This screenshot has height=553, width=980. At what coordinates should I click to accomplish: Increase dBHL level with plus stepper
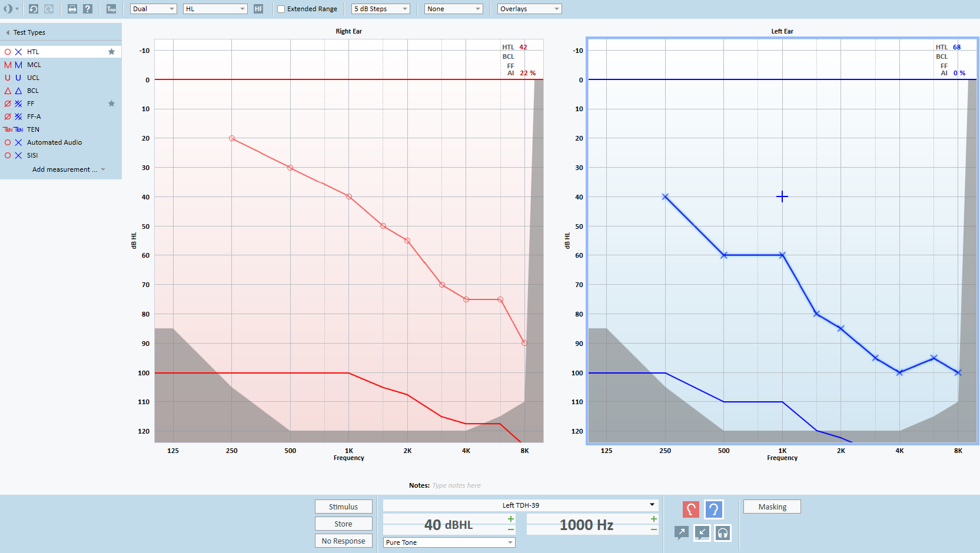[510, 519]
